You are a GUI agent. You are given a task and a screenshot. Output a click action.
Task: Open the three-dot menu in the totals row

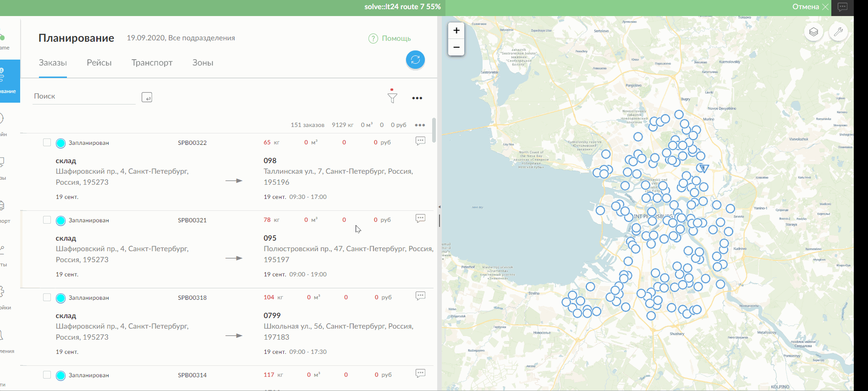point(420,125)
